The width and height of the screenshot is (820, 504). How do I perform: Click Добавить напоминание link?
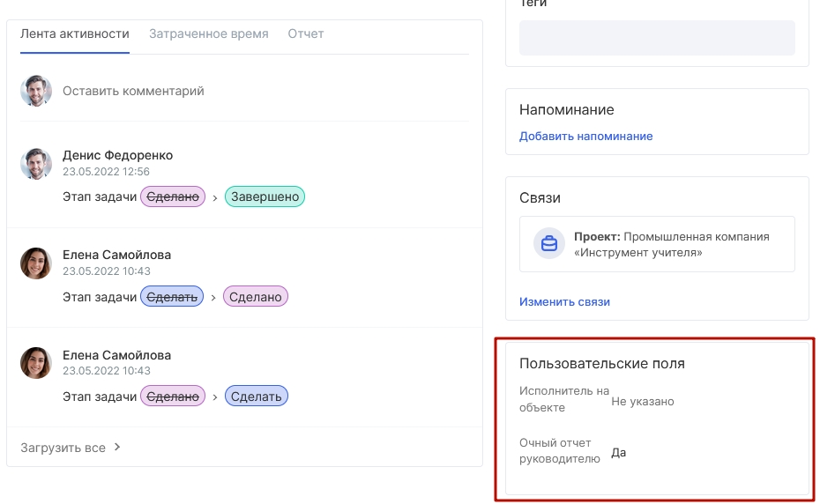click(585, 137)
